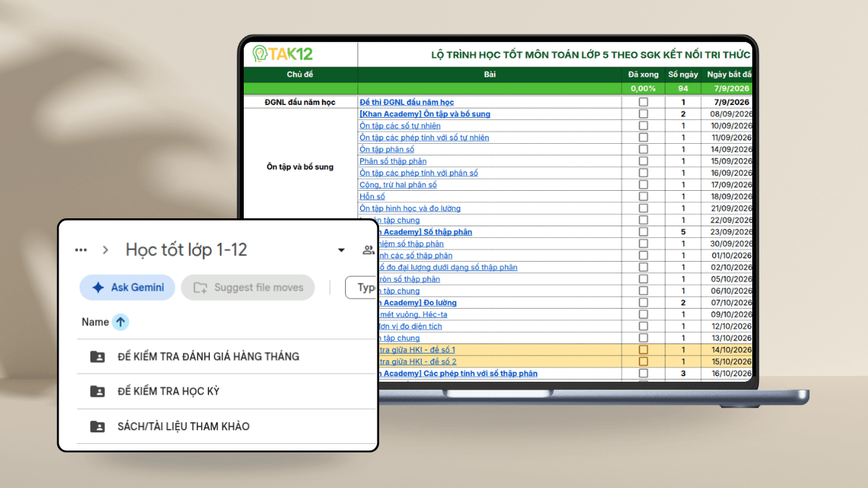Viewport: 868px width, 488px height.
Task: Mark the Hỗn số row as done
Action: coord(643,197)
